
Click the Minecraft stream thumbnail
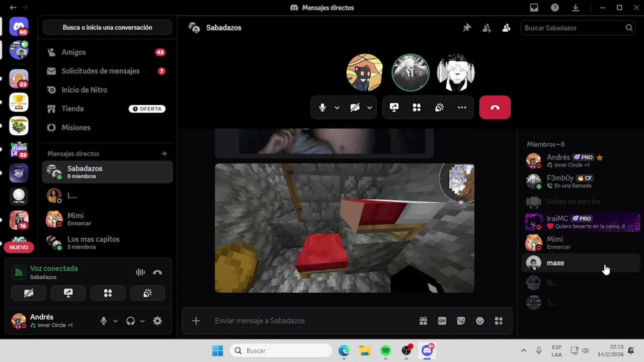tap(344, 228)
